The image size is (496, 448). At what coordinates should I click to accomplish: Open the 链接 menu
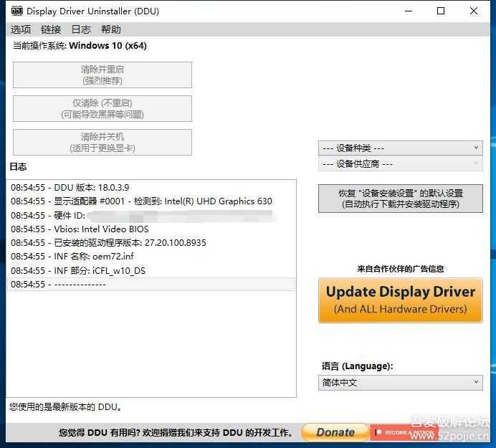pyautogui.click(x=51, y=29)
